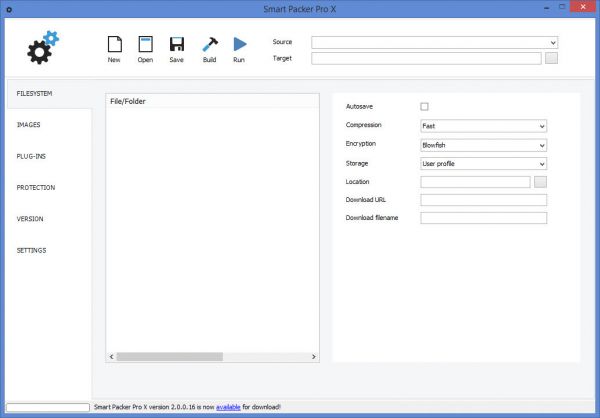Click the File/Folder column header
The width and height of the screenshot is (600, 418).
tap(212, 101)
